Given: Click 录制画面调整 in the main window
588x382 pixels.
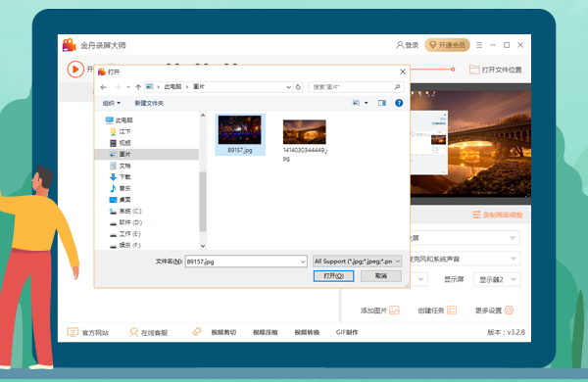Looking at the screenshot, I should pos(498,215).
